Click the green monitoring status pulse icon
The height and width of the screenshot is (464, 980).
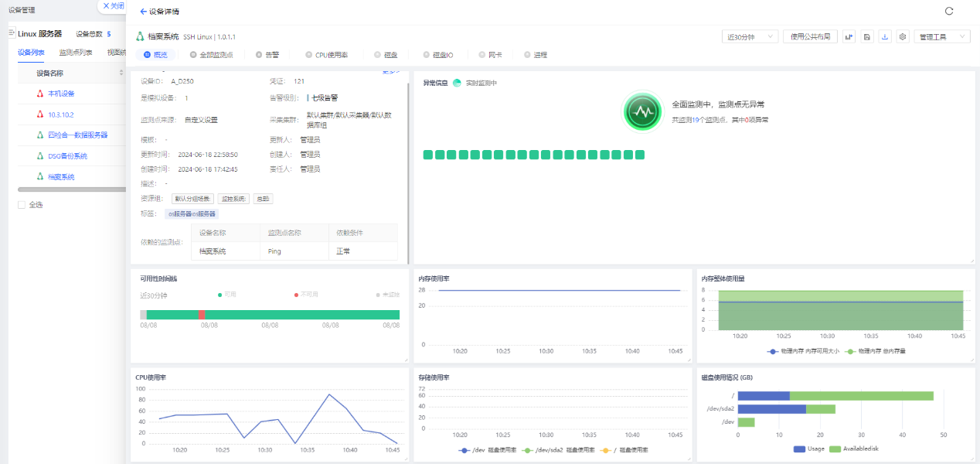click(x=642, y=112)
